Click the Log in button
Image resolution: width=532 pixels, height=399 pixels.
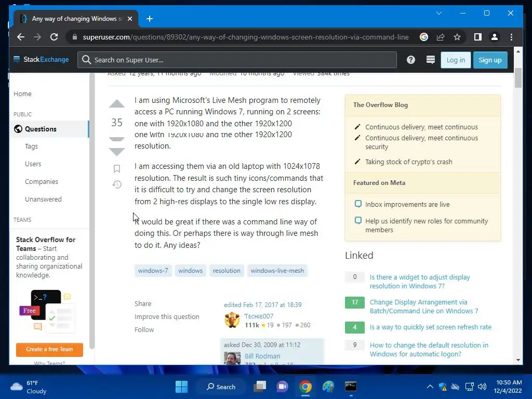[456, 60]
